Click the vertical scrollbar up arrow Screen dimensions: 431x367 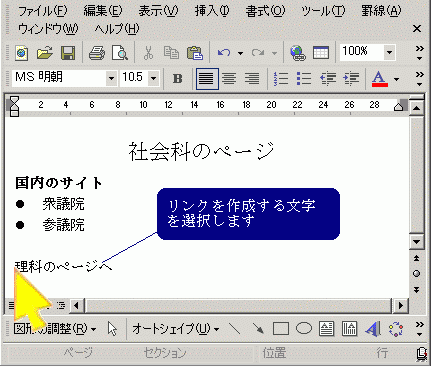[416, 108]
